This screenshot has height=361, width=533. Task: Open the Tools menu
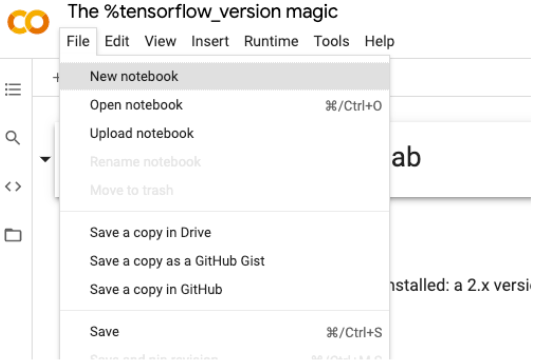click(331, 41)
